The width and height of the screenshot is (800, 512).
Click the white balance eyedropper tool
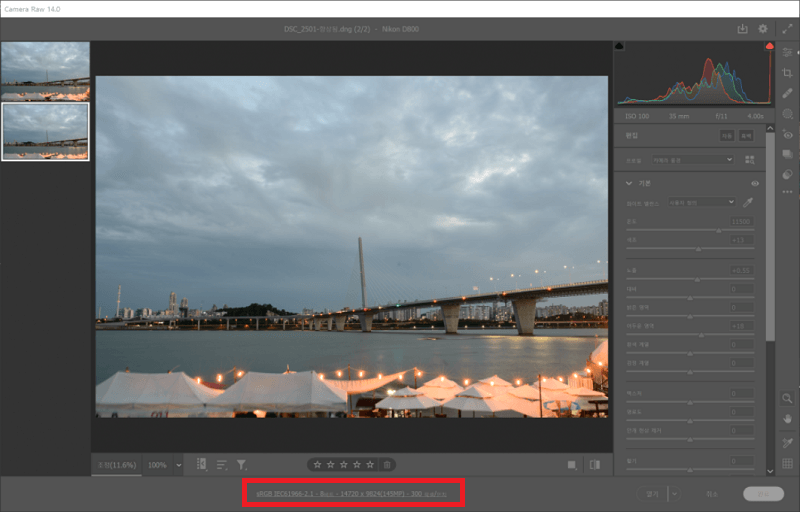748,202
